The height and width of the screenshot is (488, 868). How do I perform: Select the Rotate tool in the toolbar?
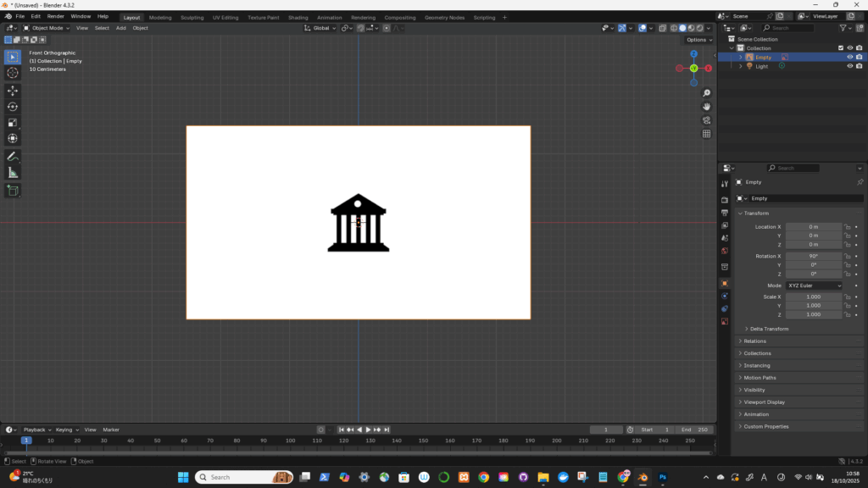pos(13,106)
